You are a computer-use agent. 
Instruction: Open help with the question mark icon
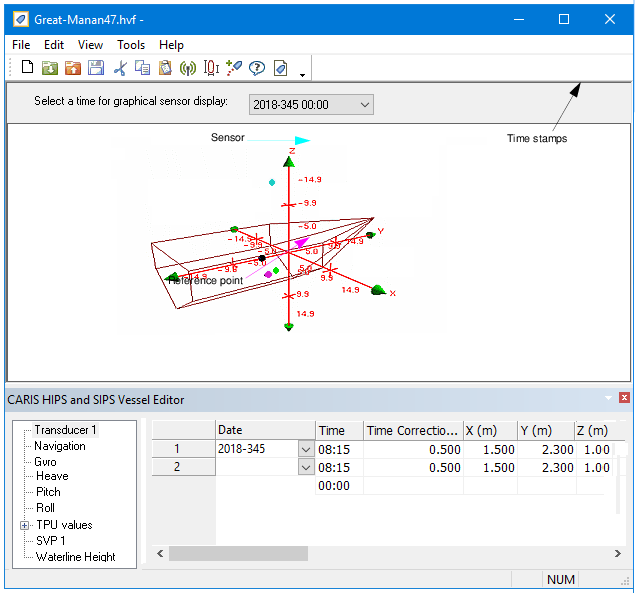257,68
